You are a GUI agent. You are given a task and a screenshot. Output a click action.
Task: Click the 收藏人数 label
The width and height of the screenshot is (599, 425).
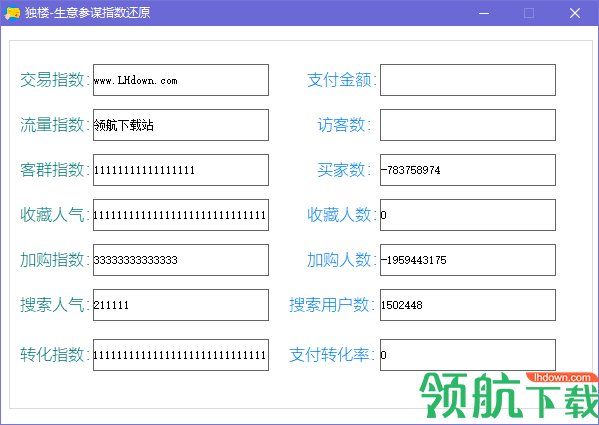(x=342, y=215)
